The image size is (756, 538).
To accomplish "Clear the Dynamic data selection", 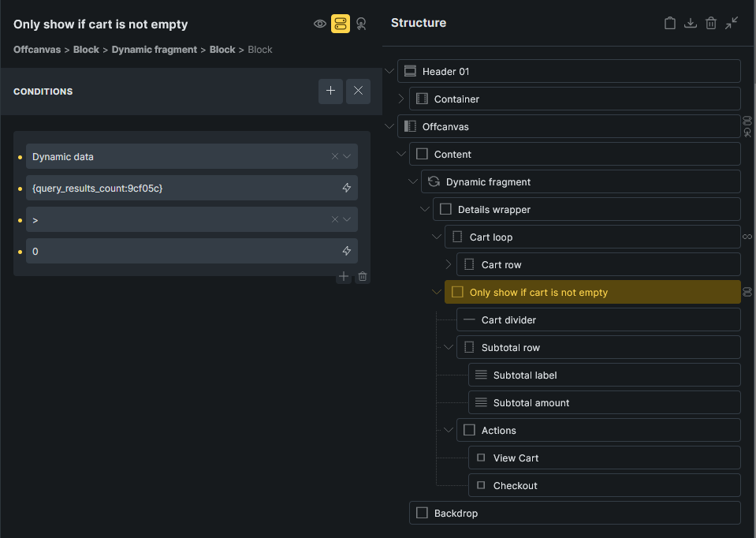I will pos(334,156).
